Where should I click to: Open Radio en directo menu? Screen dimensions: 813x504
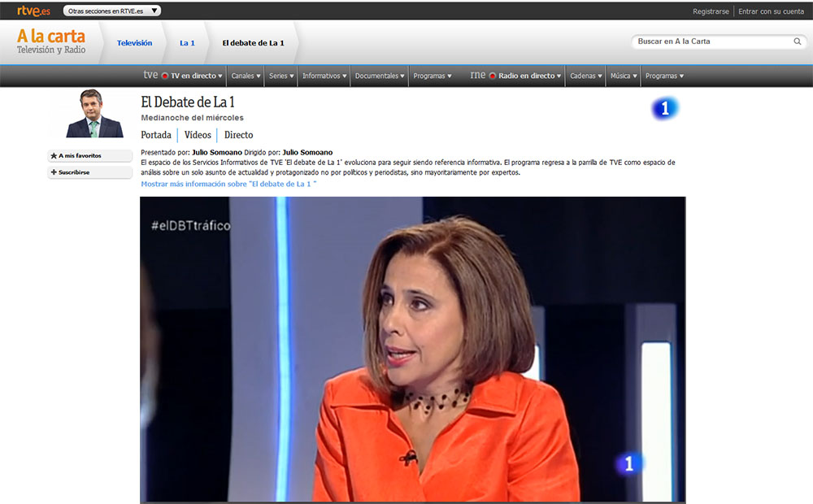coord(526,76)
